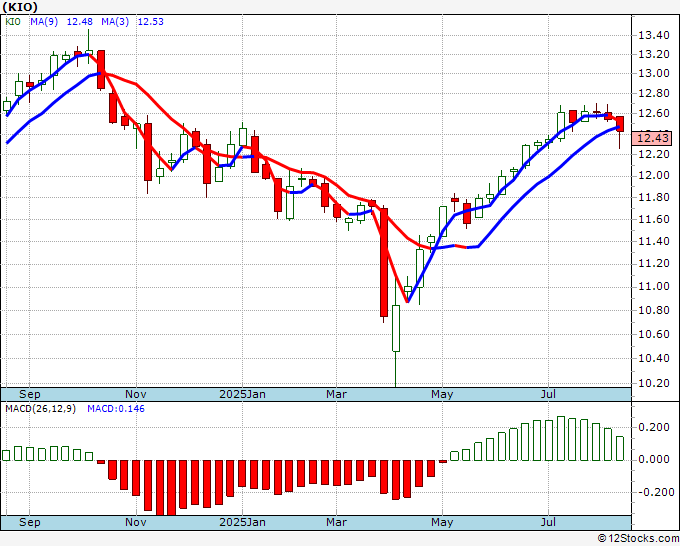
Task: Click the 11.00 price axis label
Action: (x=654, y=286)
